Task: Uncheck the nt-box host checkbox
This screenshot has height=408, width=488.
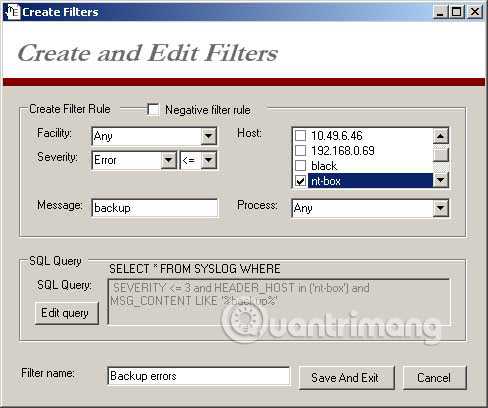Action: point(300,181)
